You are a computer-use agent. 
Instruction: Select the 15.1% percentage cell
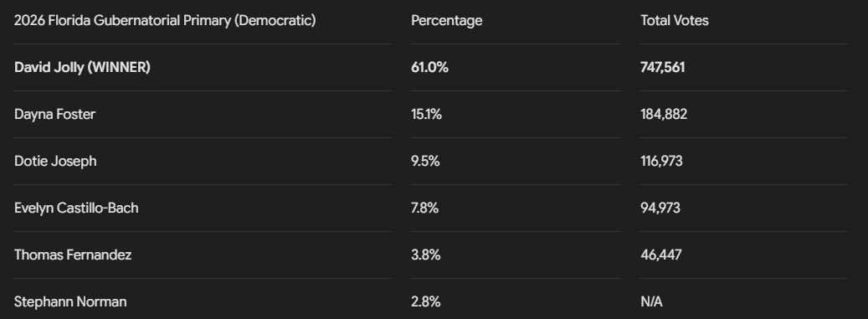[426, 114]
